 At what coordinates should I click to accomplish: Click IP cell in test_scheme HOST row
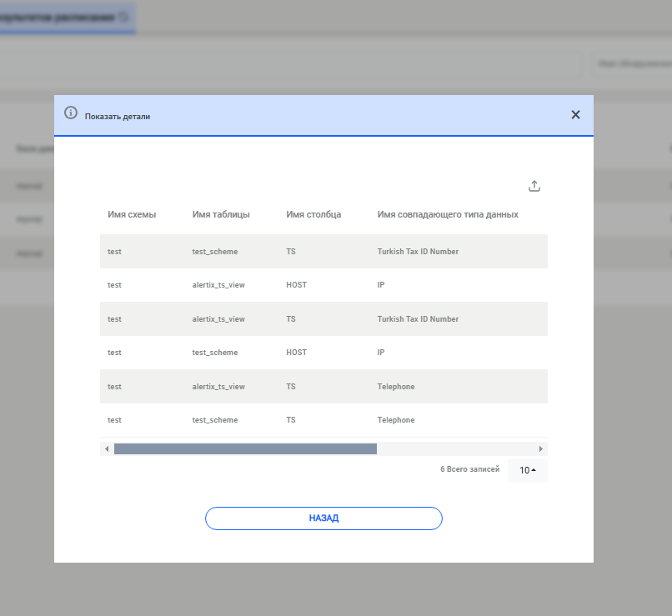(x=381, y=353)
